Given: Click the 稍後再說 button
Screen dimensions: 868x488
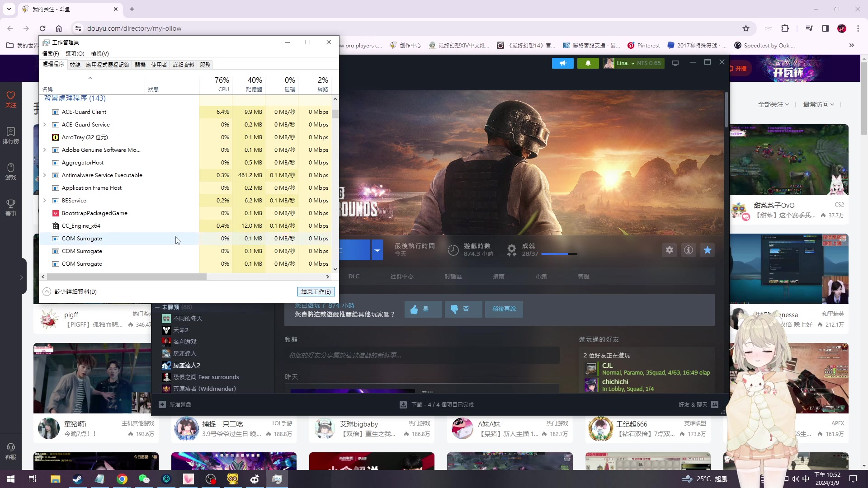Looking at the screenshot, I should (504, 309).
